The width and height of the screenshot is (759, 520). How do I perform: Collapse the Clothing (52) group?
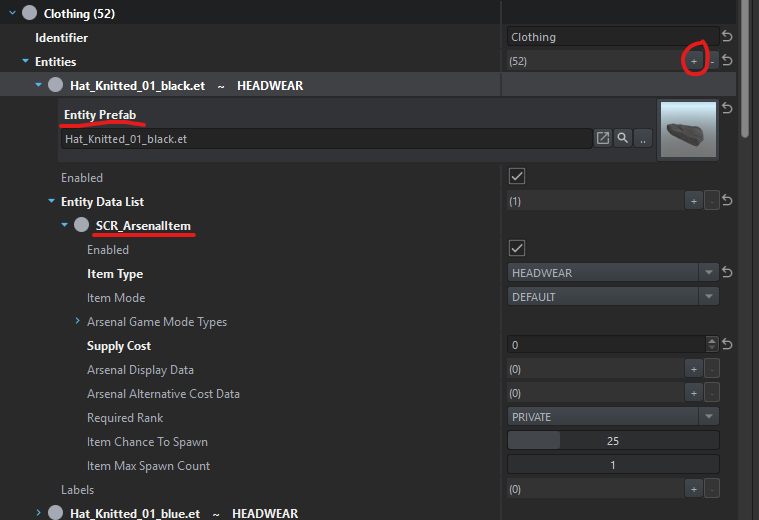[13, 13]
